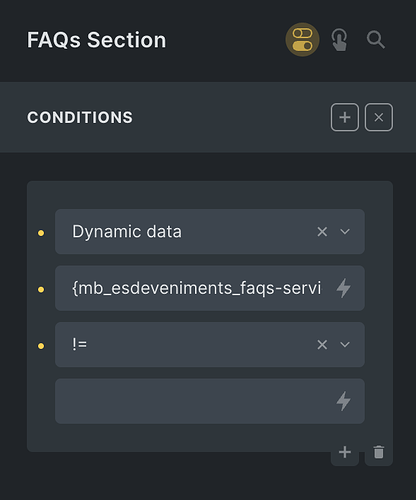
Task: Open dynamic data picker for mb_esdeveniments field
Action: 343,288
